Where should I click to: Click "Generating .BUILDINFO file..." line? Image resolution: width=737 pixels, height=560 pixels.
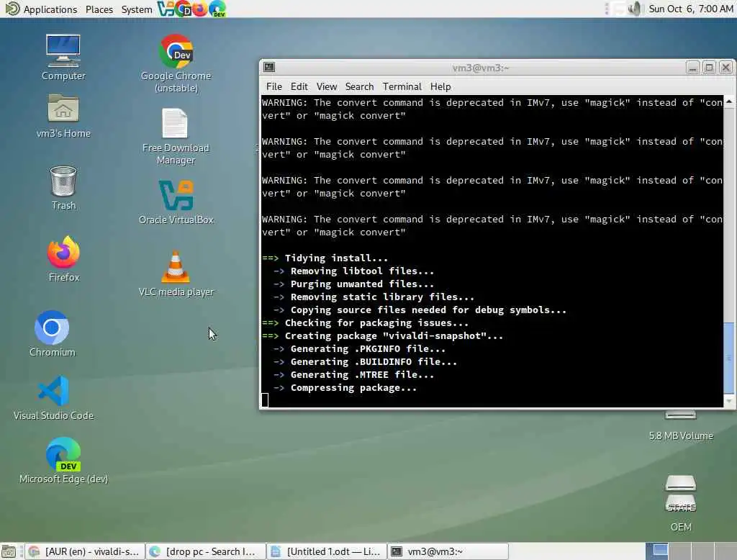374,362
